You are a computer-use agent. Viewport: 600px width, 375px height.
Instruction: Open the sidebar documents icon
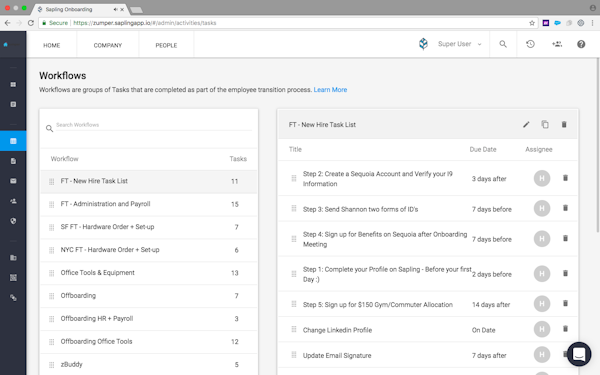tap(13, 161)
